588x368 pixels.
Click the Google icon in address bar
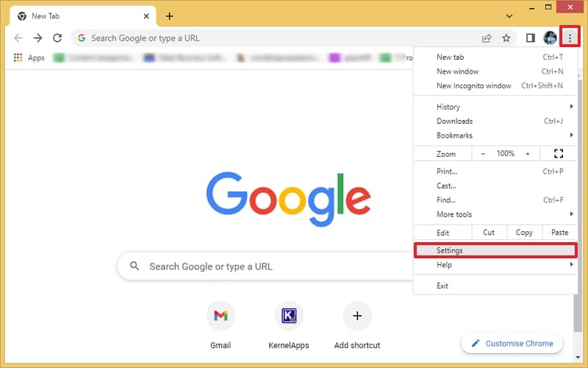(82, 38)
